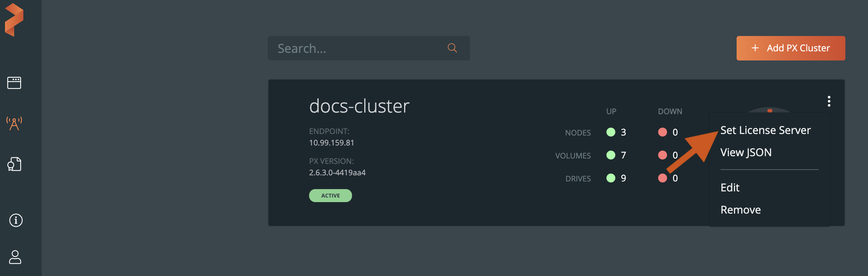Viewport: 868px width, 276px height.
Task: Click the green Nodes up indicator
Action: coord(611,132)
